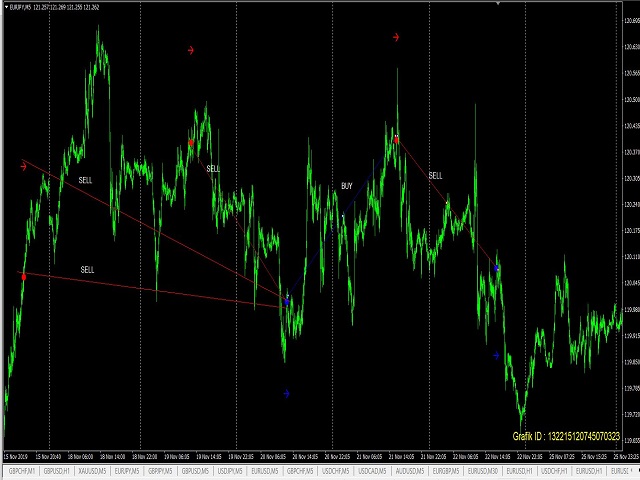Open the USDCAD,M5 chart tab
640x480 pixels.
[370, 471]
